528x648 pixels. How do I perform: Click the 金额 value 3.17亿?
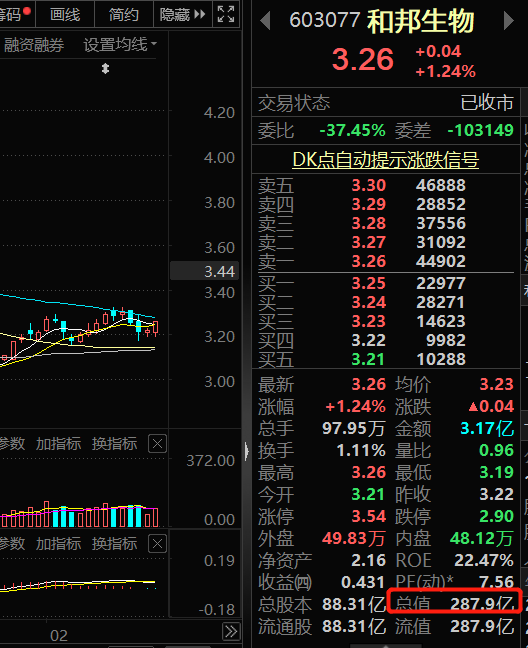click(x=487, y=429)
